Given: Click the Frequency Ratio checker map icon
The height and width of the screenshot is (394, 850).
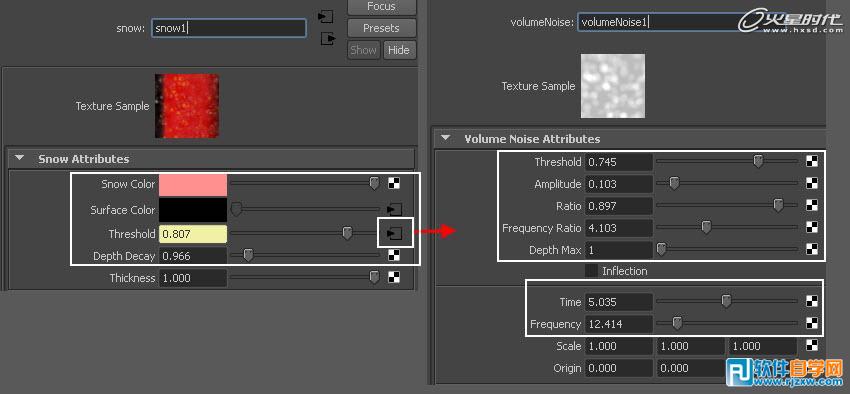Looking at the screenshot, I should [x=812, y=228].
